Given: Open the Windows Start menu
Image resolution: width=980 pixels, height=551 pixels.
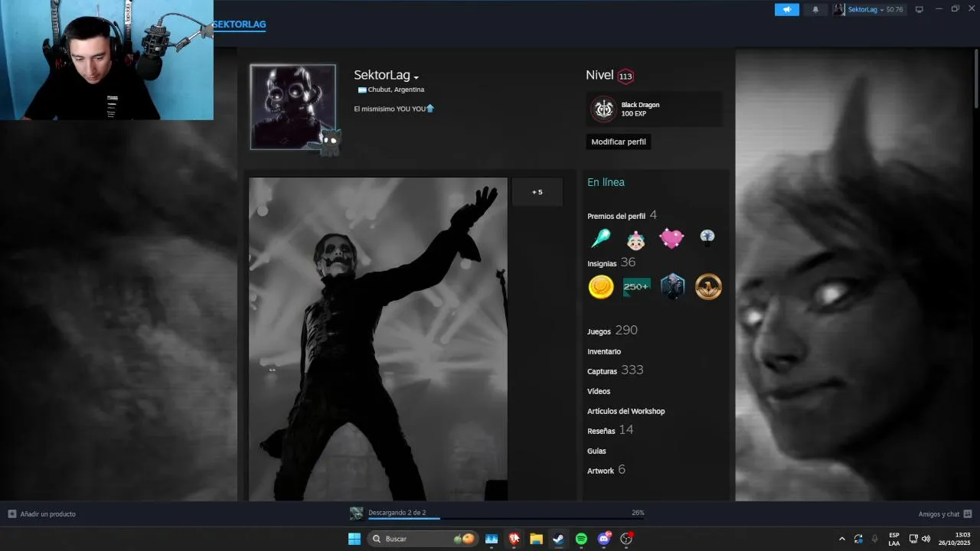Looking at the screenshot, I should [354, 539].
